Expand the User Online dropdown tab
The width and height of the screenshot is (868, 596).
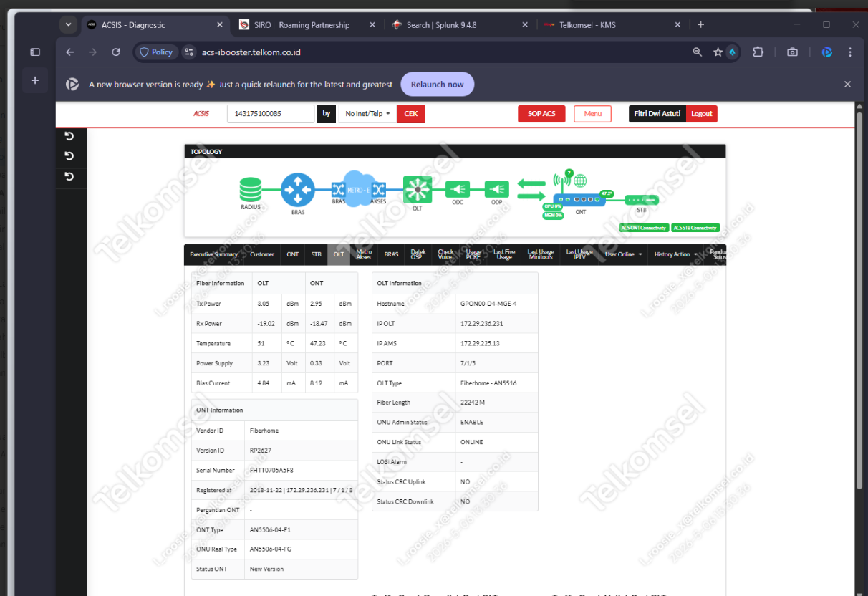[623, 254]
